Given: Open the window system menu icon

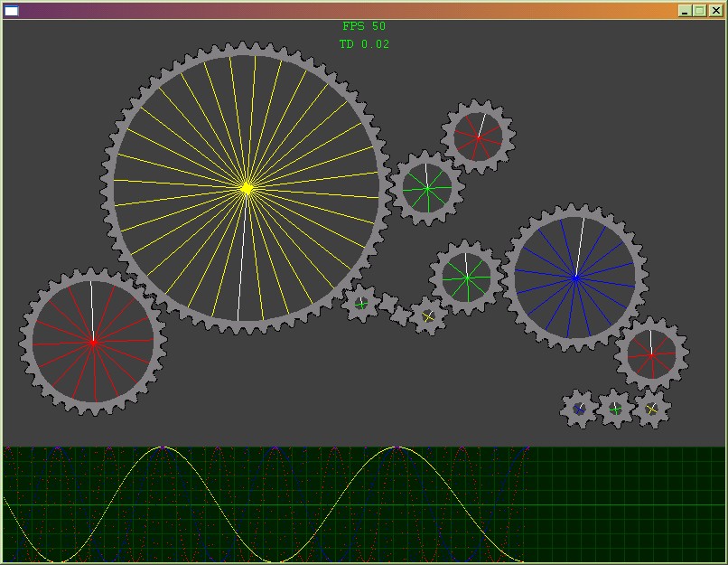Looking at the screenshot, I should [x=11, y=11].
